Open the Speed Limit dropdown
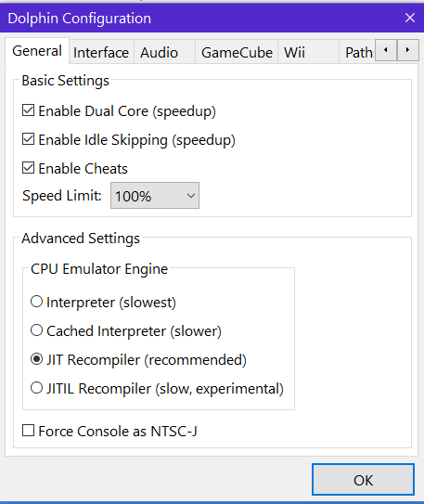 [155, 196]
